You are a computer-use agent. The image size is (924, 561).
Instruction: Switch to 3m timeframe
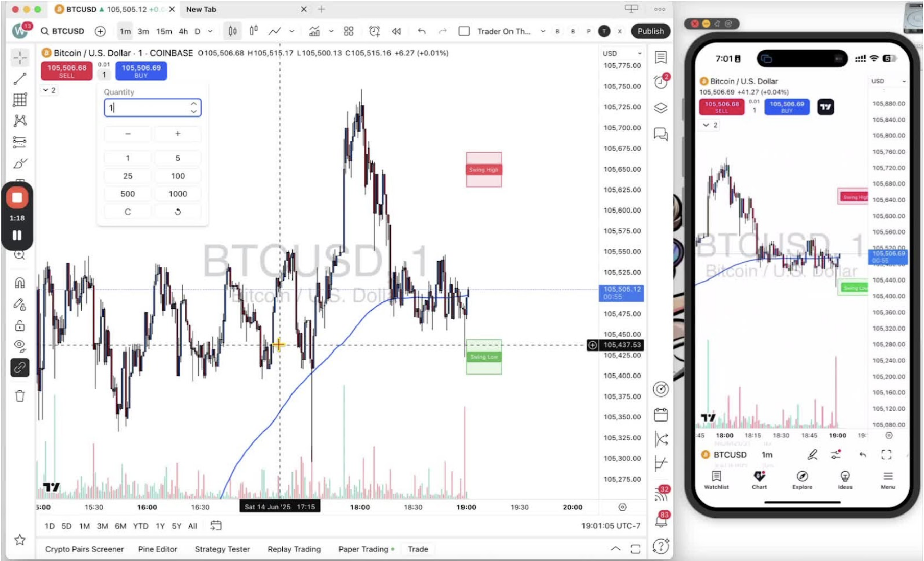point(143,31)
